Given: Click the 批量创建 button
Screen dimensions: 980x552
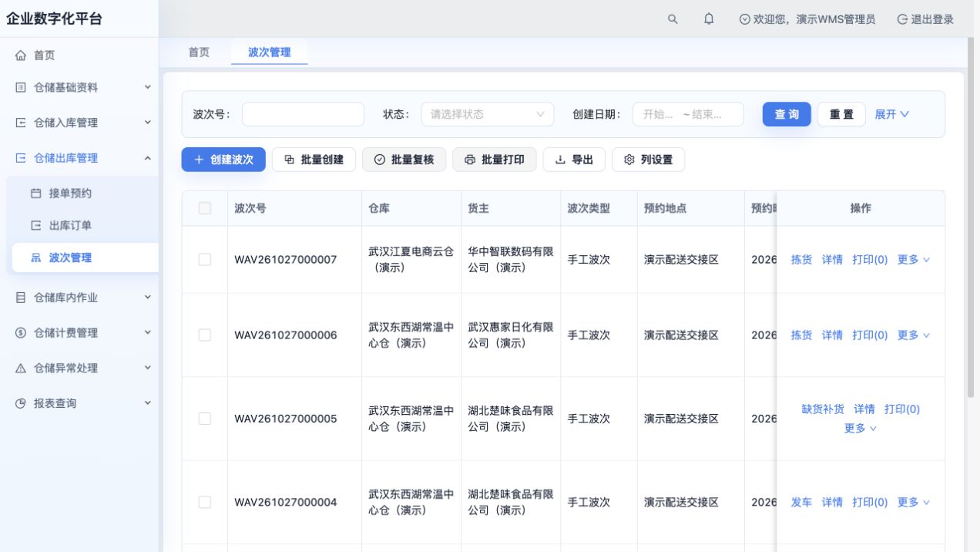Looking at the screenshot, I should click(x=314, y=160).
